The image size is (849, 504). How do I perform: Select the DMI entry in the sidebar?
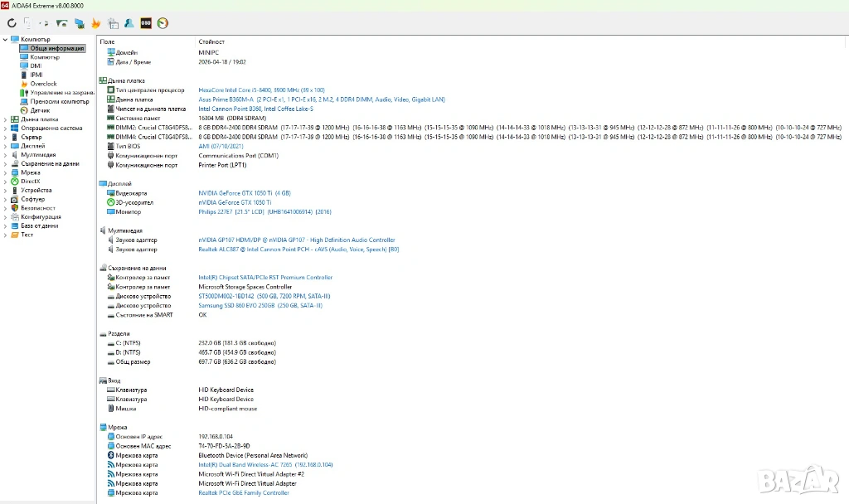pos(36,65)
